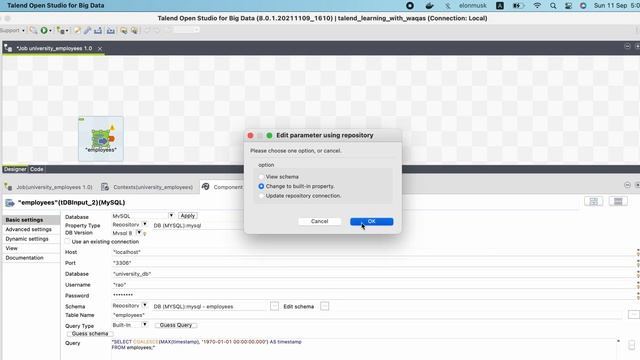
Task: Switch to the Code tab
Action: coord(36,169)
